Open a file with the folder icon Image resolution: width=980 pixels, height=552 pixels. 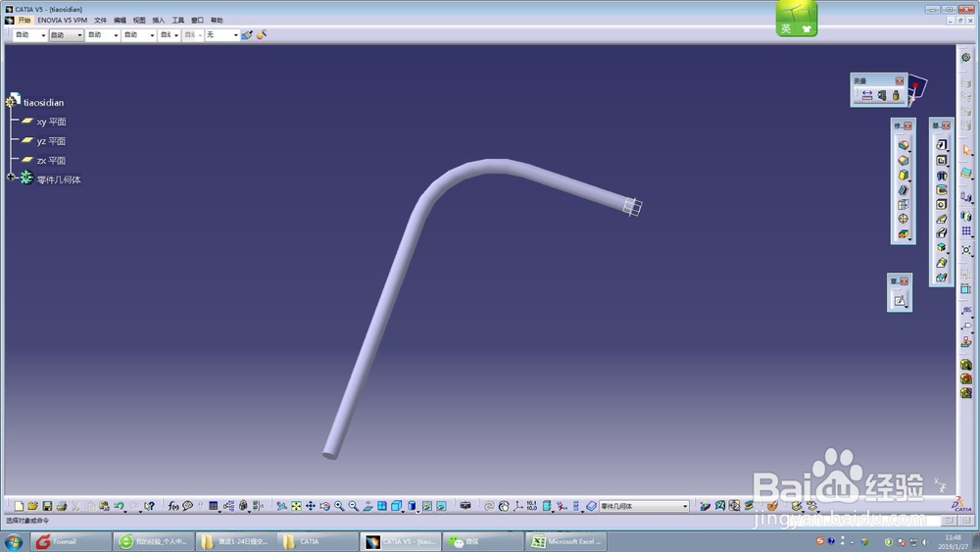(32, 506)
